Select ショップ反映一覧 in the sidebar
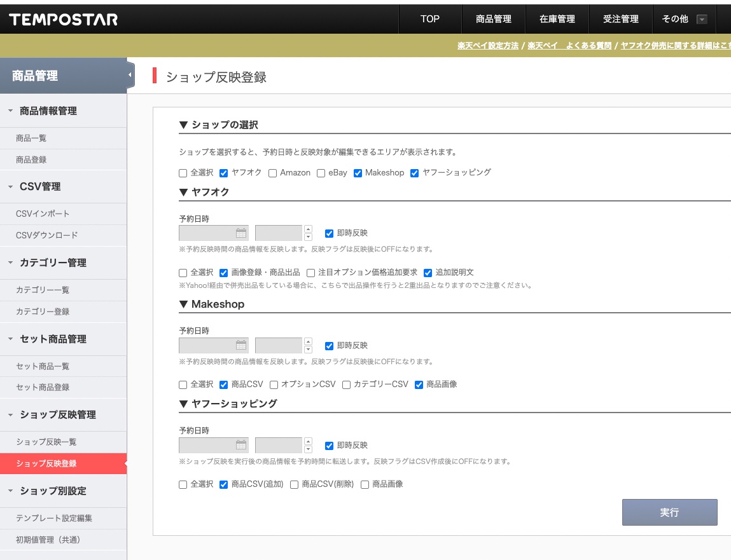 (x=46, y=442)
